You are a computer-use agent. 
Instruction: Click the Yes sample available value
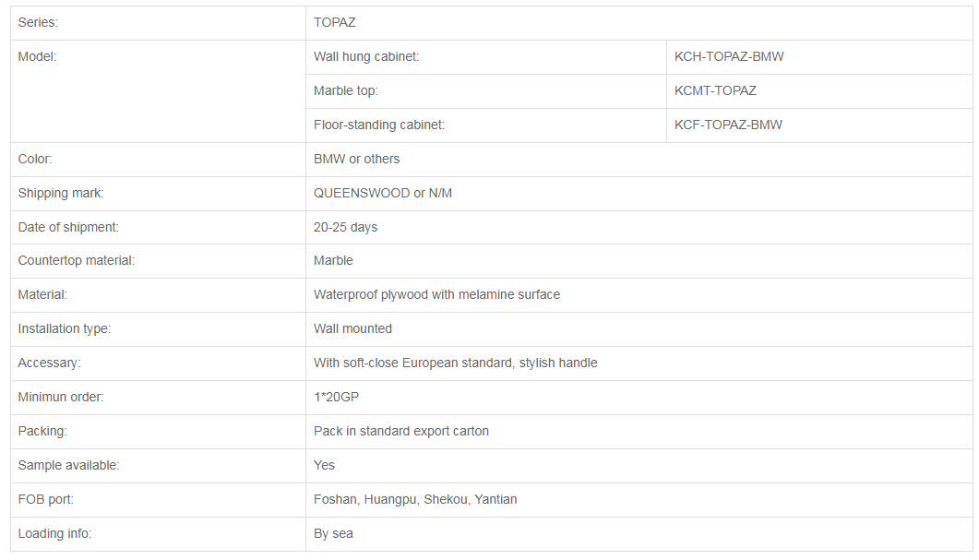point(324,465)
